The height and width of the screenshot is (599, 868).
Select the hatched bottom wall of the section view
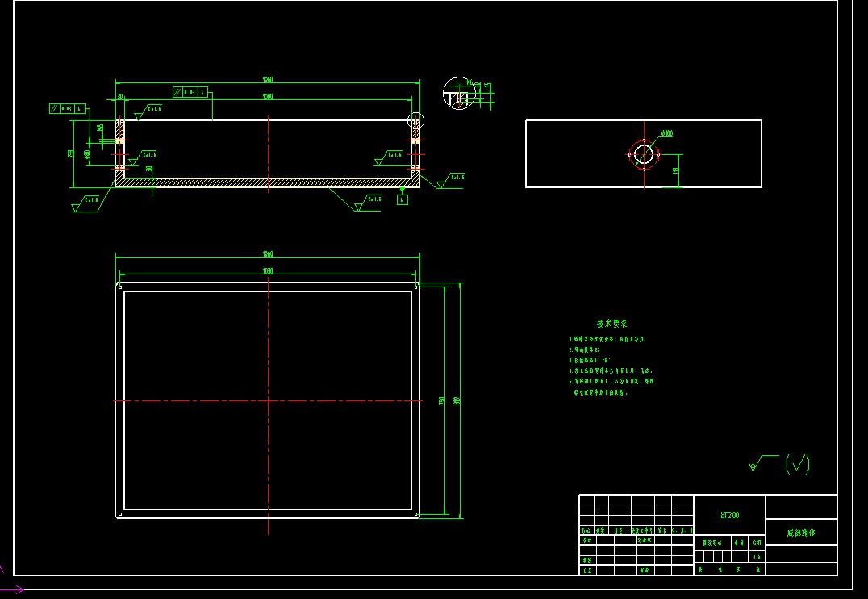click(x=267, y=183)
